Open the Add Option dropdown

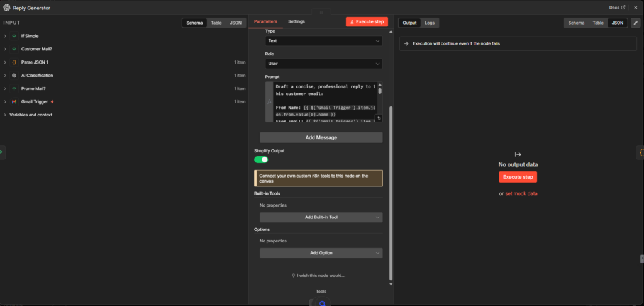point(321,253)
